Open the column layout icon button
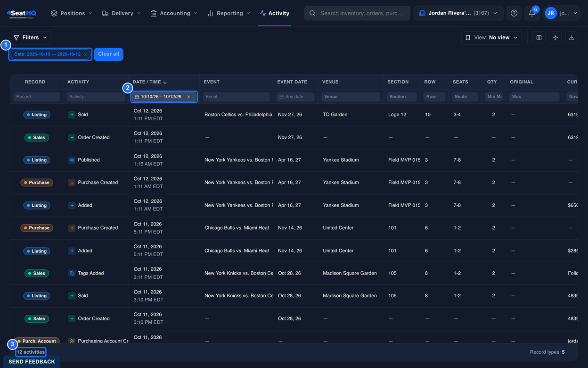588x368 pixels. [x=539, y=38]
